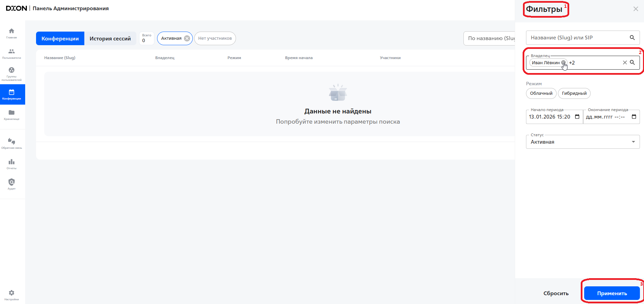
Task: Open calendar picker for Окончание периода
Action: click(x=634, y=117)
